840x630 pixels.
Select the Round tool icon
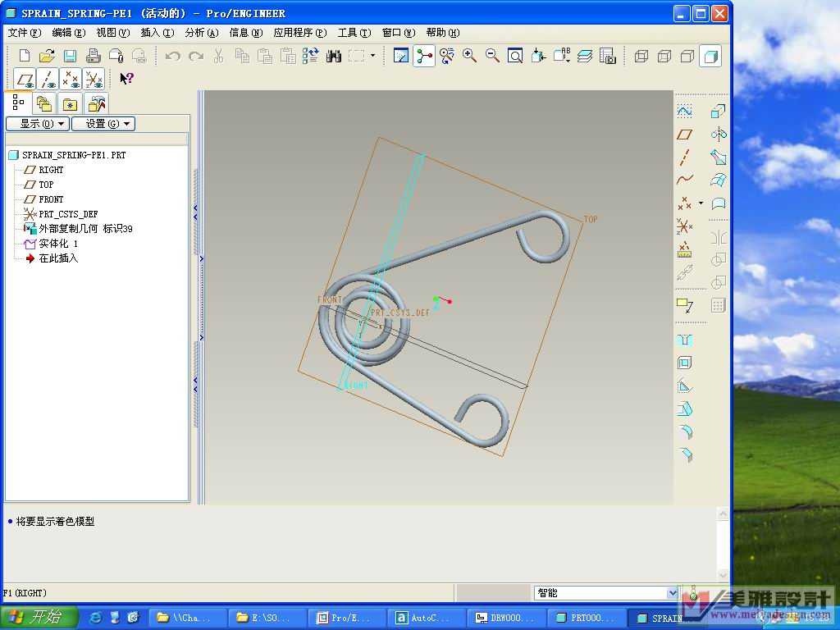point(685,431)
